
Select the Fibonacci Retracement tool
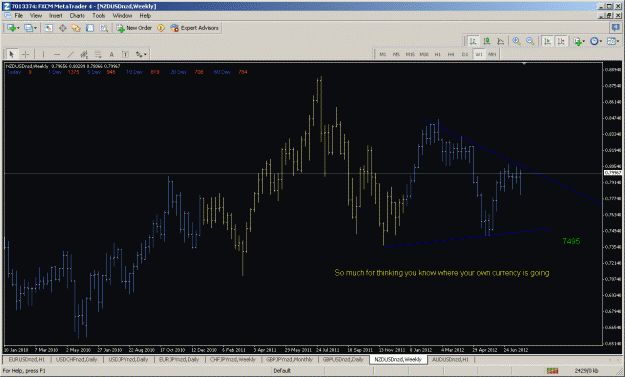[x=98, y=54]
